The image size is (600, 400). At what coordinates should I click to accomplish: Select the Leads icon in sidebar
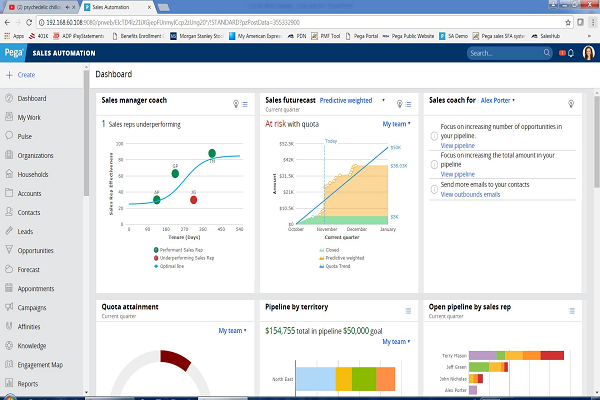point(9,231)
